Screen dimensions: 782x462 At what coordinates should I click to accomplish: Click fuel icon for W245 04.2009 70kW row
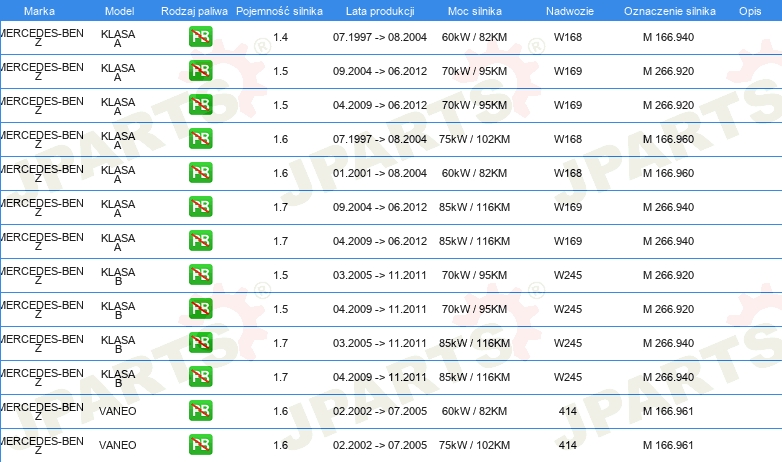pos(200,308)
